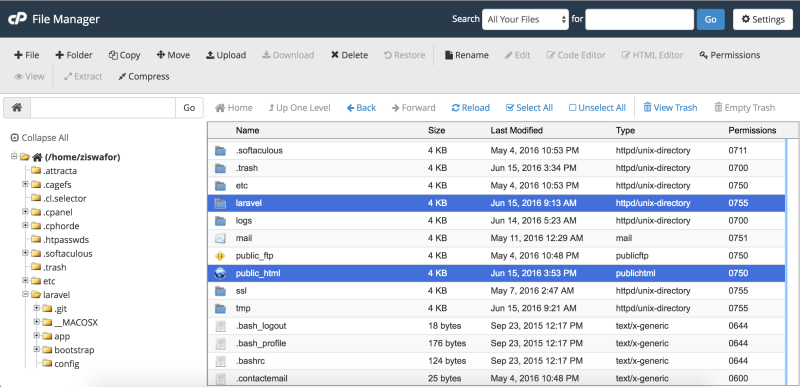Image resolution: width=800 pixels, height=387 pixels.
Task: Select the laravel row in file list
Action: click(x=496, y=203)
